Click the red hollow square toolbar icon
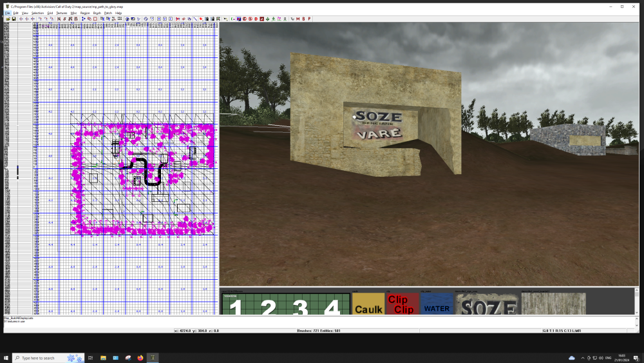 tap(95, 19)
